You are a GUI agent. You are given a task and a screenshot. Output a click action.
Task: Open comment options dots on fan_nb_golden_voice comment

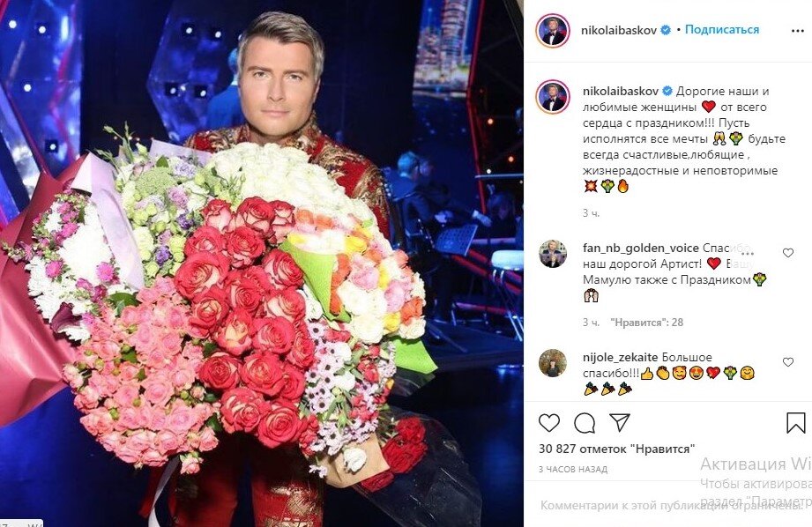(x=747, y=253)
